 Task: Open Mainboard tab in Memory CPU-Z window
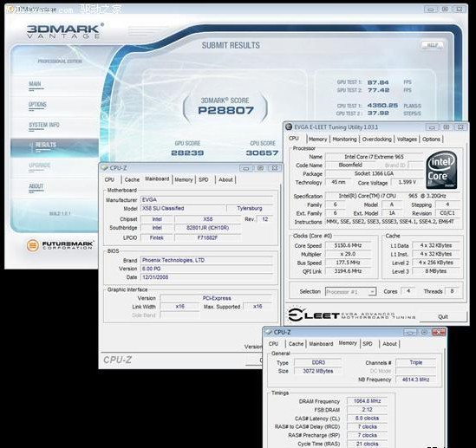tap(321, 344)
